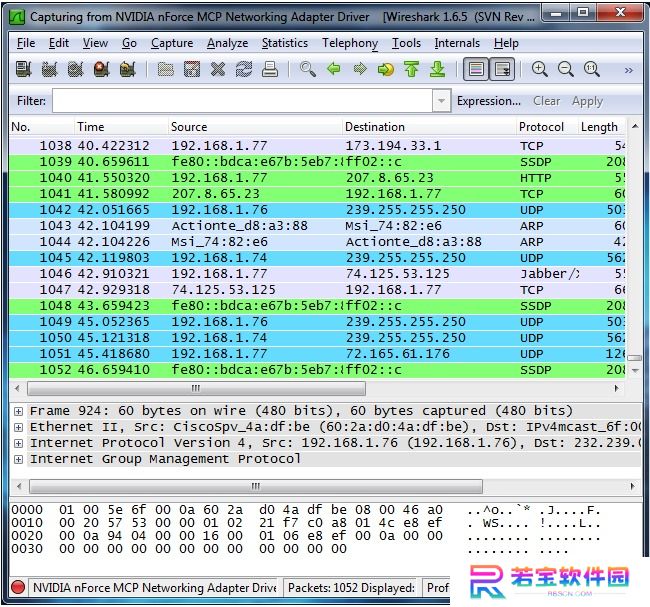Select packet 1043 ARP row
The width and height of the screenshot is (650, 607).
point(317,226)
